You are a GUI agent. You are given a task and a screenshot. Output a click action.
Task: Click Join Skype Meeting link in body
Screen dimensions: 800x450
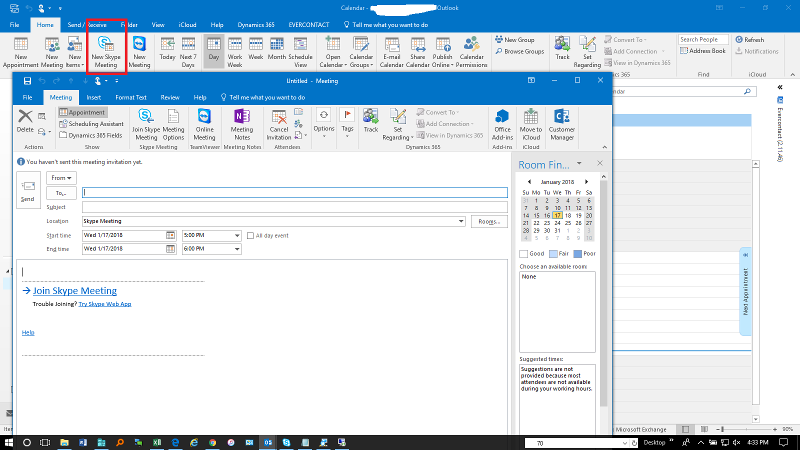[x=74, y=290]
